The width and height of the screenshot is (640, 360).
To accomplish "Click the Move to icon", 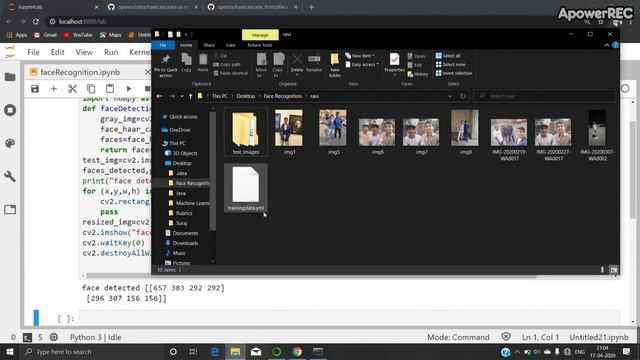I will 261,64.
